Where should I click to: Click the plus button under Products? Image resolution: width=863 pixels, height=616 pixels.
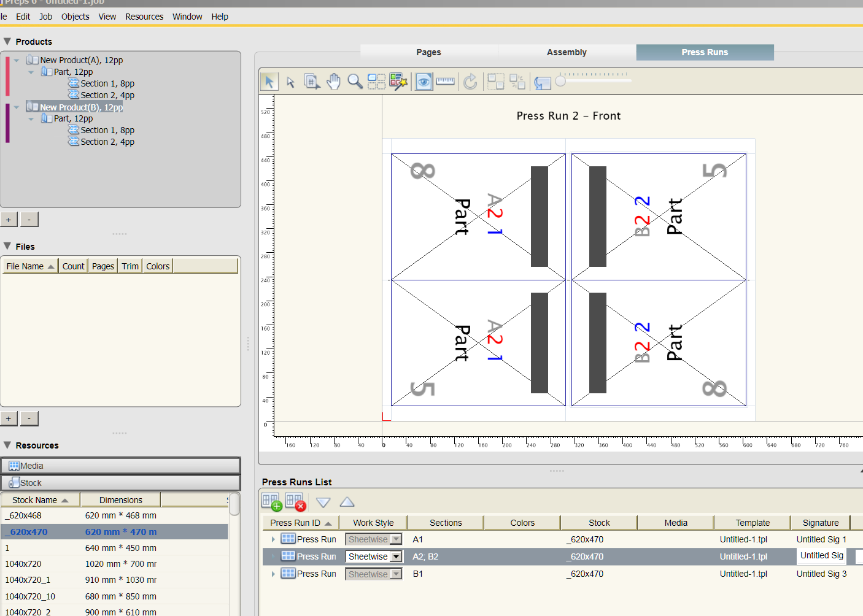point(9,220)
